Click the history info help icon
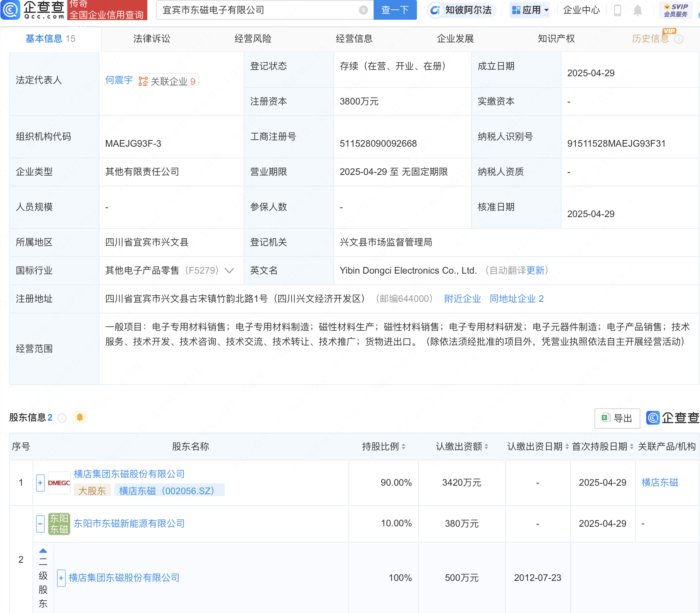The height and width of the screenshot is (613, 700). 679,39
